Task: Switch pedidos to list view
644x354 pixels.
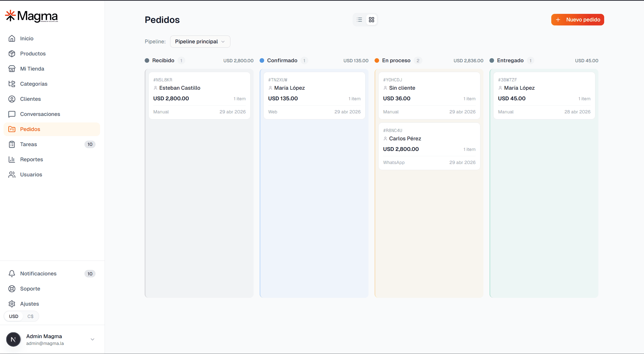Action: [x=359, y=19]
